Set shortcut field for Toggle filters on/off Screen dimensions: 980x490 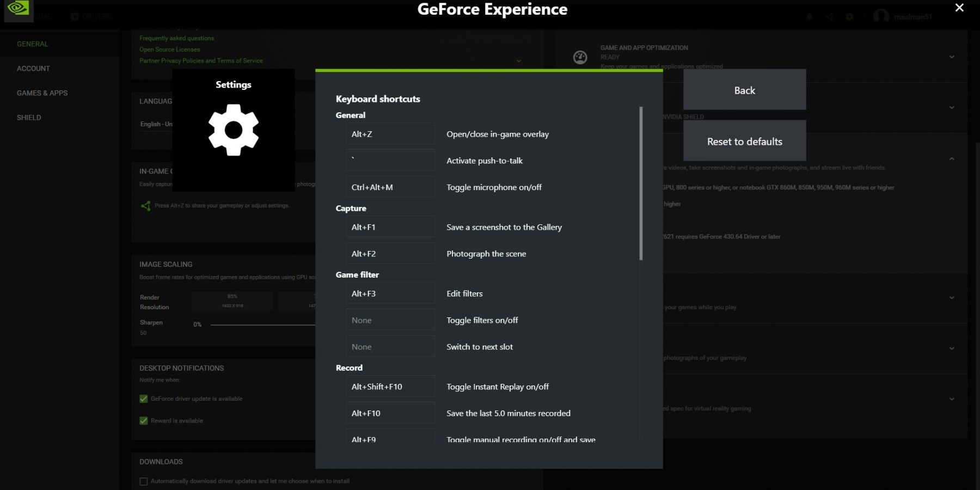click(390, 320)
